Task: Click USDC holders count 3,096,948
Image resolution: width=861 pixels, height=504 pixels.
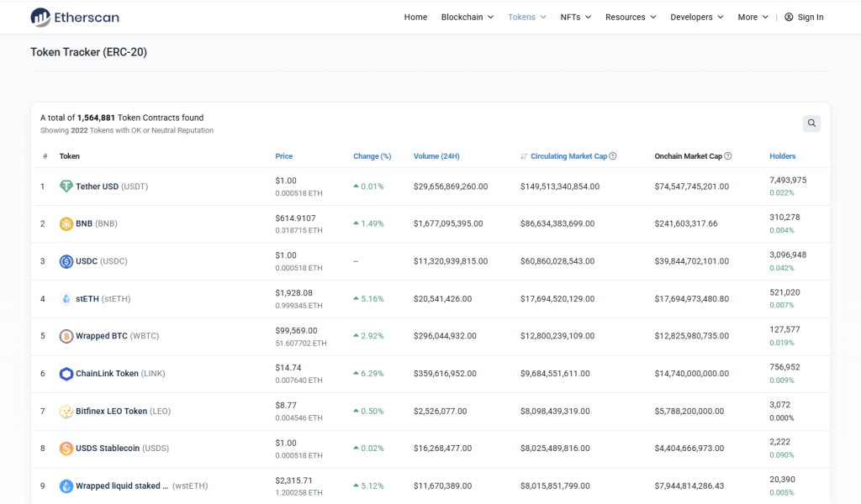Action: click(x=788, y=255)
